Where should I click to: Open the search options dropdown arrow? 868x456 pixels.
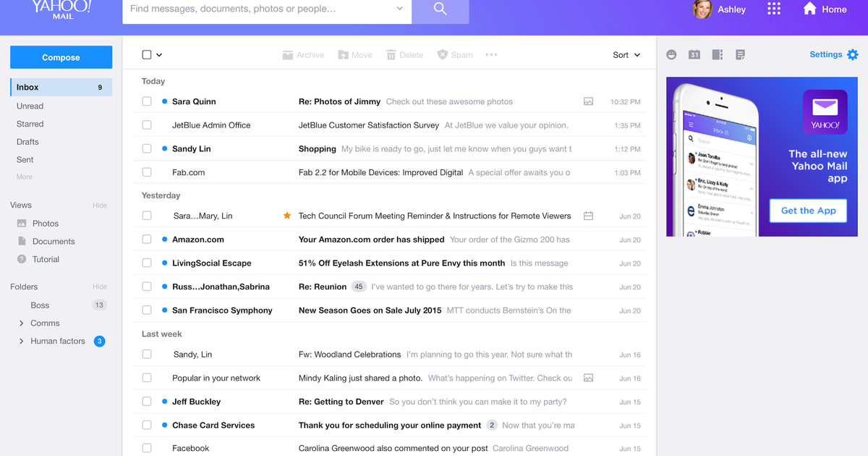(400, 9)
